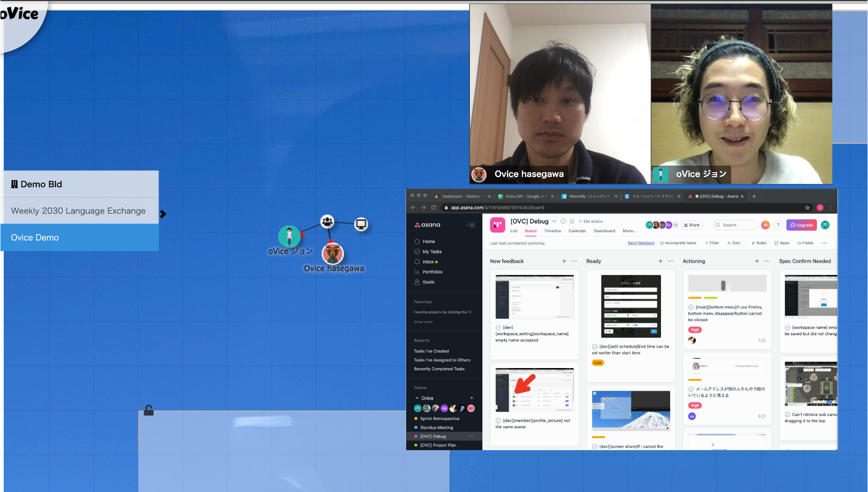Add task to New feedback column

point(564,261)
